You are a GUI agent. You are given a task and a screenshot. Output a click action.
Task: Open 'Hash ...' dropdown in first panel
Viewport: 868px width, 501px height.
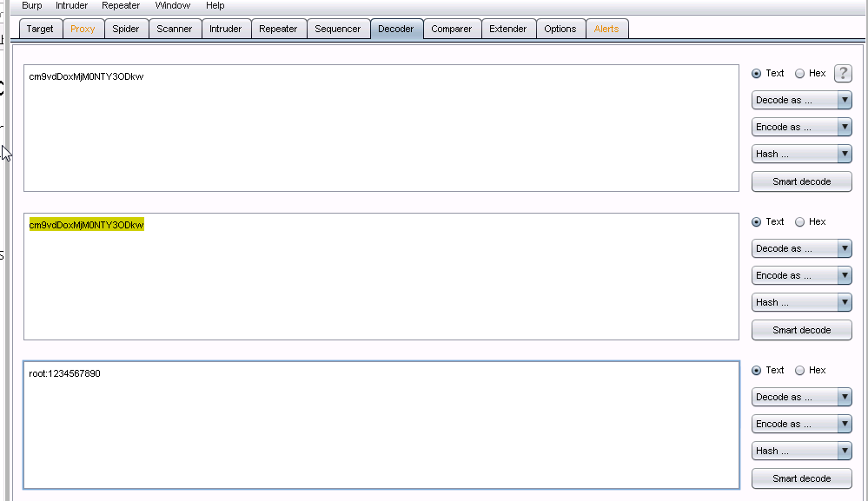coord(801,155)
